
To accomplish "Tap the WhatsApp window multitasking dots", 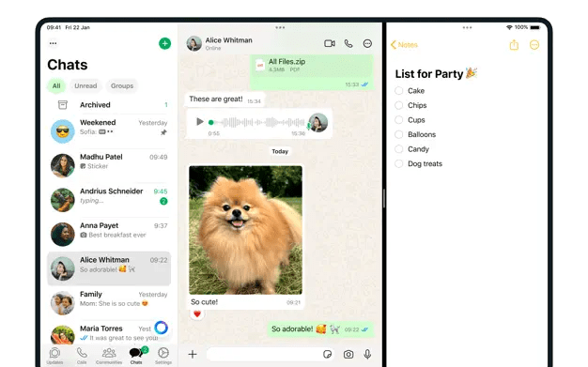I will pos(280,27).
